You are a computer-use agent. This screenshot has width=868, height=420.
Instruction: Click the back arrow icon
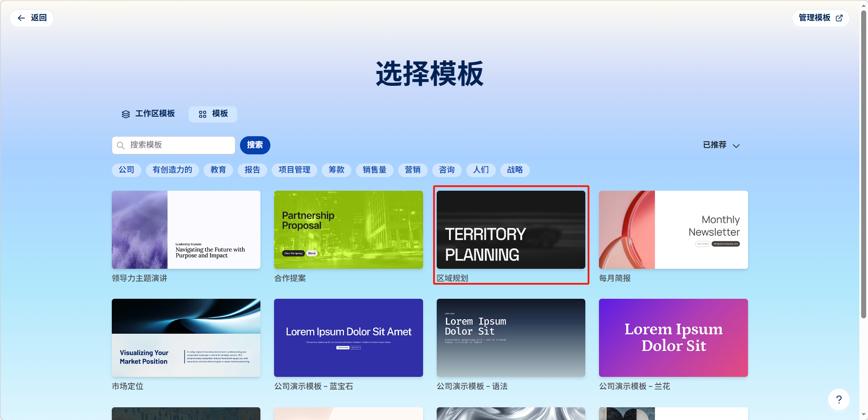pyautogui.click(x=21, y=18)
